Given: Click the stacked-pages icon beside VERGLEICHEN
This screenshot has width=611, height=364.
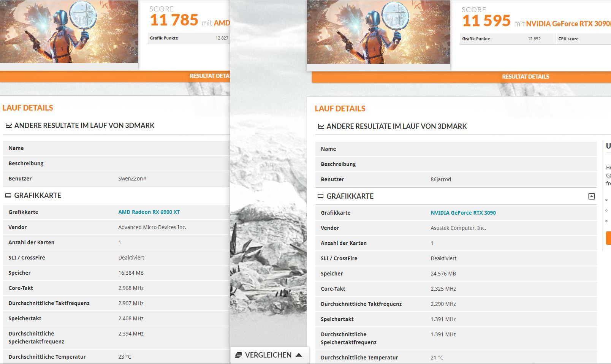Looking at the screenshot, I should (x=238, y=355).
